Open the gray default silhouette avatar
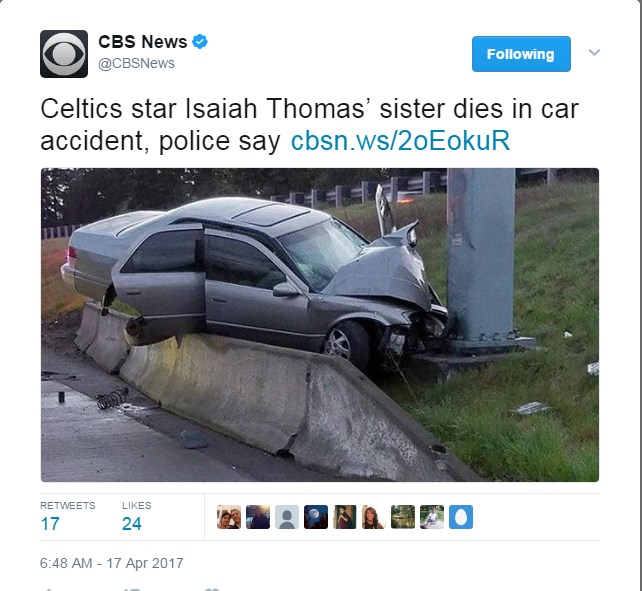The image size is (642, 591). 287,517
